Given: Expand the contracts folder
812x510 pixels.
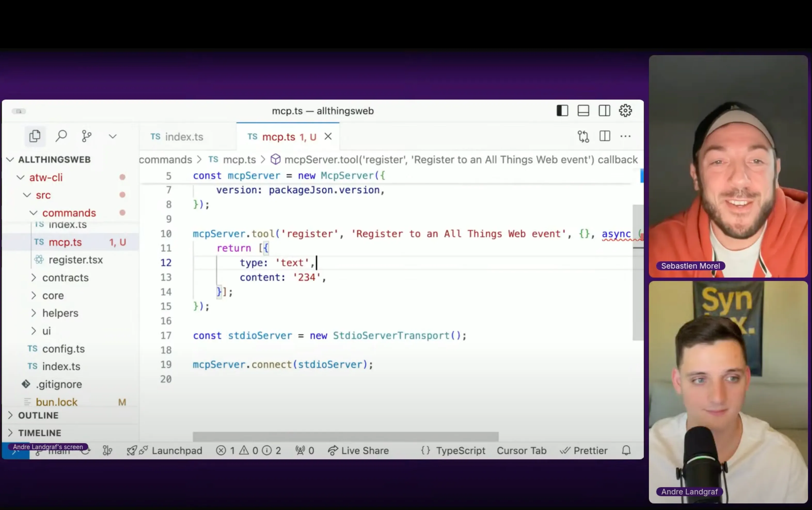Looking at the screenshot, I should 65,278.
